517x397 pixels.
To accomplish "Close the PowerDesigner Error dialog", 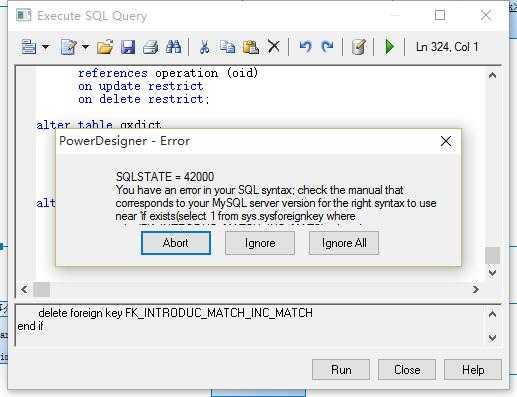I will (446, 141).
